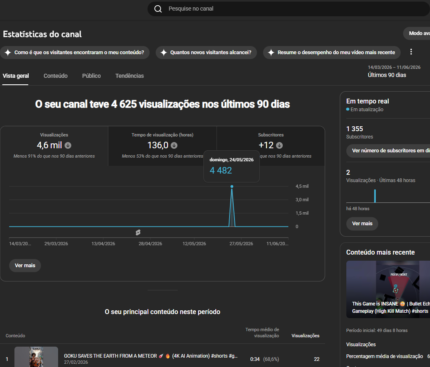430x367 pixels.
Task: Click 'Ver mais' in Em tempo real card
Action: [x=362, y=223]
